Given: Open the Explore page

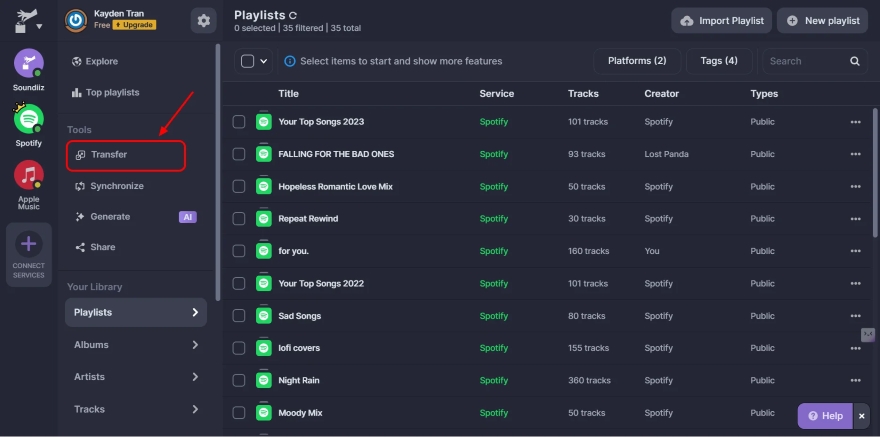Looking at the screenshot, I should [x=95, y=61].
